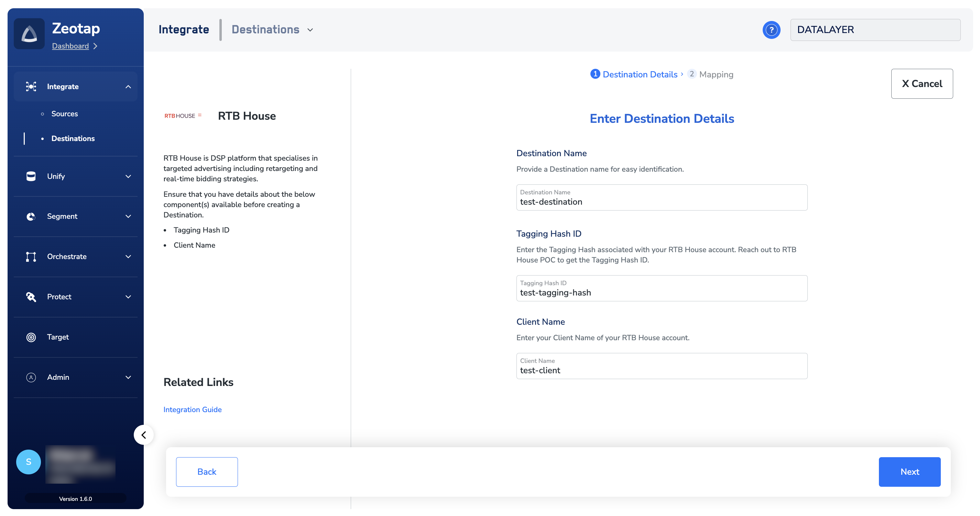Click the X Cancel button
Image resolution: width=980 pixels, height=516 pixels.
(x=922, y=84)
